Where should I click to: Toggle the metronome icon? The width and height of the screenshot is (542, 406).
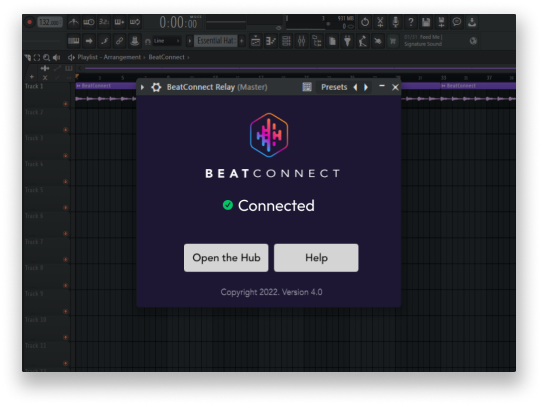(73, 22)
